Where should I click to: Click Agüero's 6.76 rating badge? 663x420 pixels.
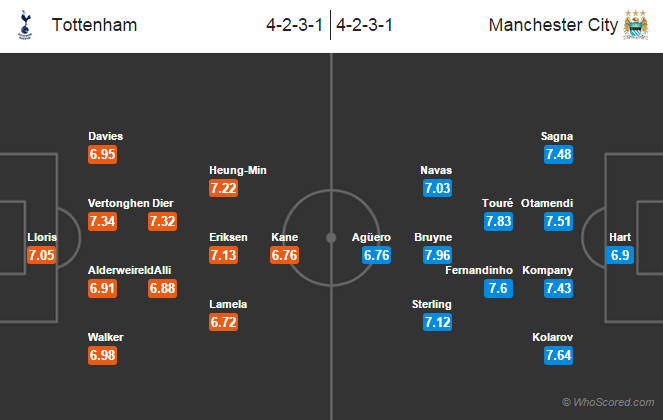click(x=376, y=255)
